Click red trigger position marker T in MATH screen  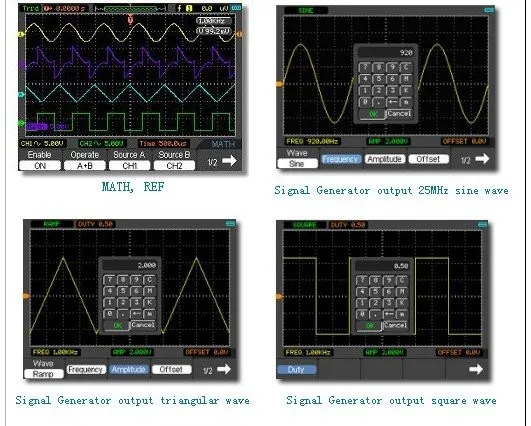[130, 19]
